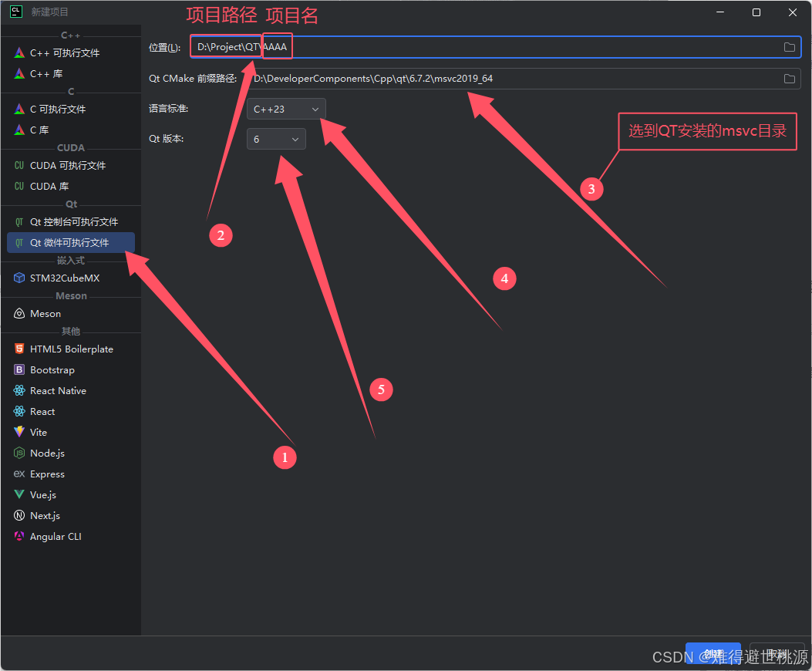The width and height of the screenshot is (812, 671).
Task: Open the language standard C++23 dropdown
Action: pos(286,109)
